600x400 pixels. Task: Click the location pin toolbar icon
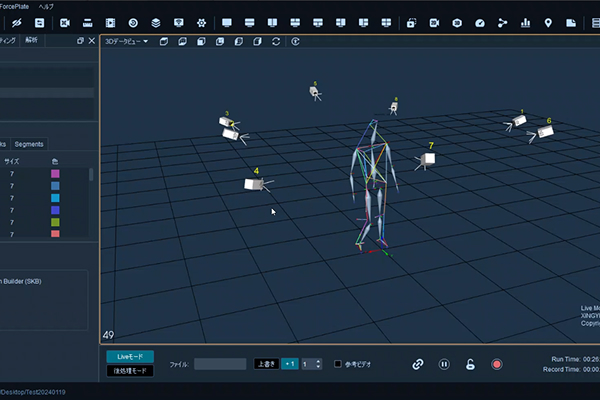click(548, 22)
